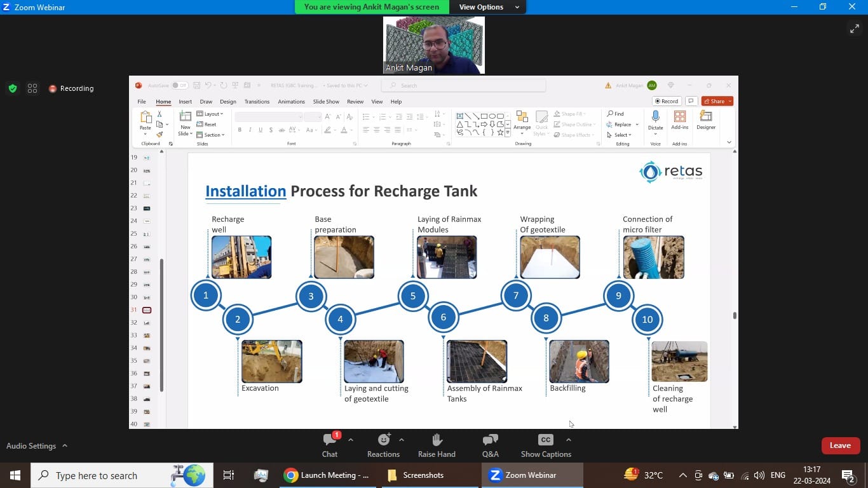Expand Audio Settings chevron
This screenshot has height=488, width=868.
click(65, 446)
